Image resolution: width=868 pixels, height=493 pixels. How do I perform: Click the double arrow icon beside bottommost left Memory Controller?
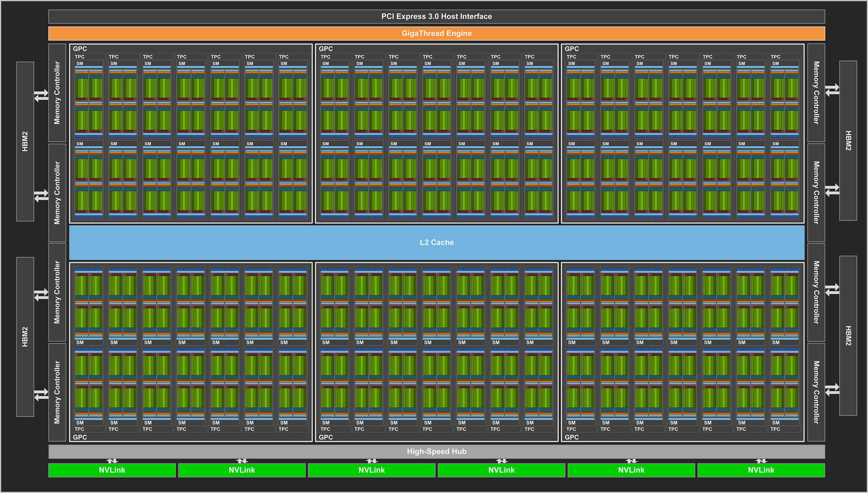click(41, 394)
